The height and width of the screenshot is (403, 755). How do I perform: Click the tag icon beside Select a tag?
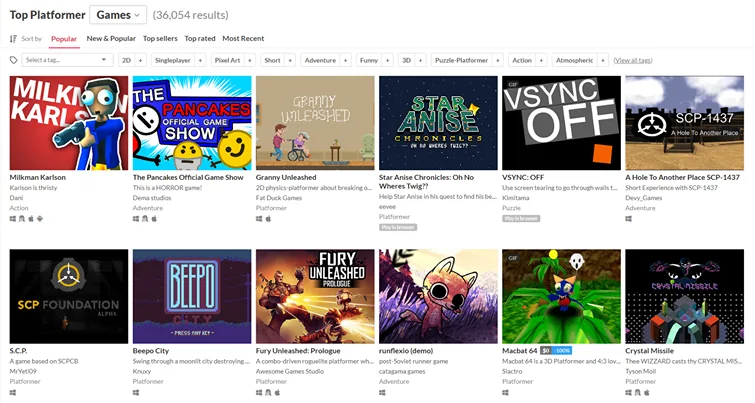[x=13, y=60]
